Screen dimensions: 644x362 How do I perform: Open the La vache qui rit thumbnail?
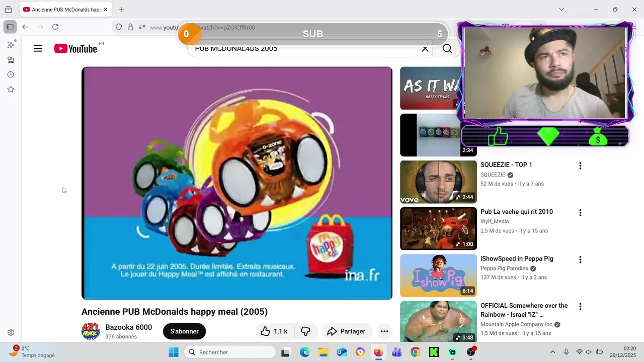tap(438, 229)
